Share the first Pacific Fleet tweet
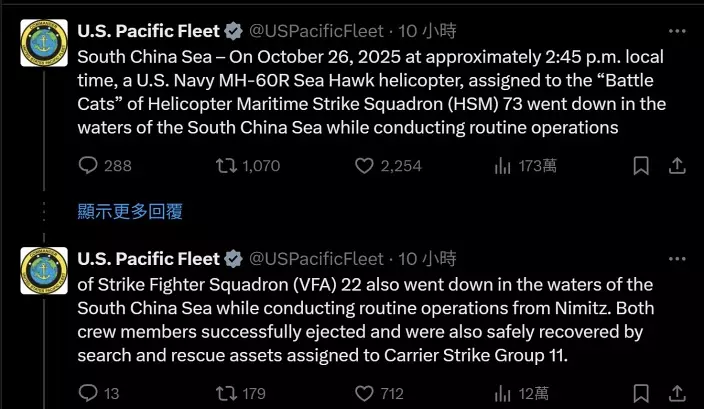This screenshot has width=704, height=409. 677,166
